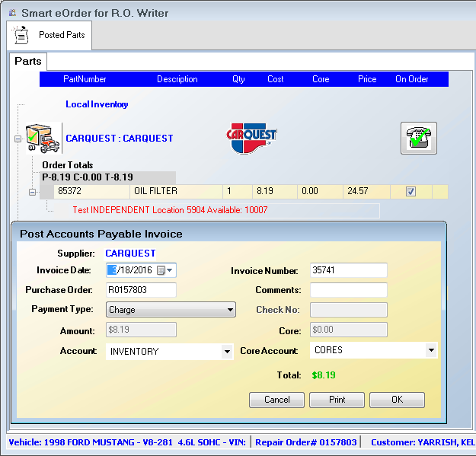Image resolution: width=476 pixels, height=456 pixels.
Task: Expand the Core Account dropdown
Action: (x=431, y=350)
